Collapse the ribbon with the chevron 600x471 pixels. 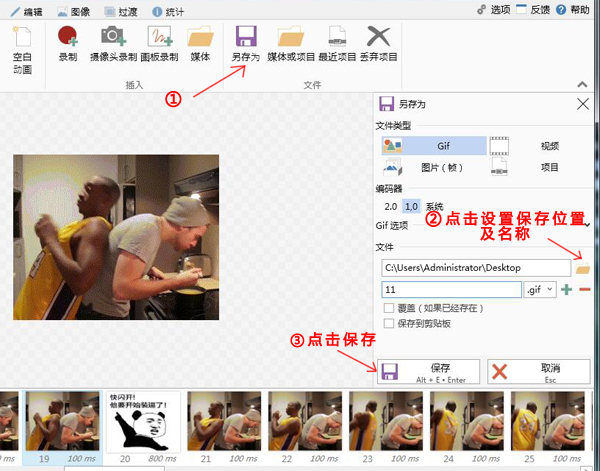[x=582, y=84]
